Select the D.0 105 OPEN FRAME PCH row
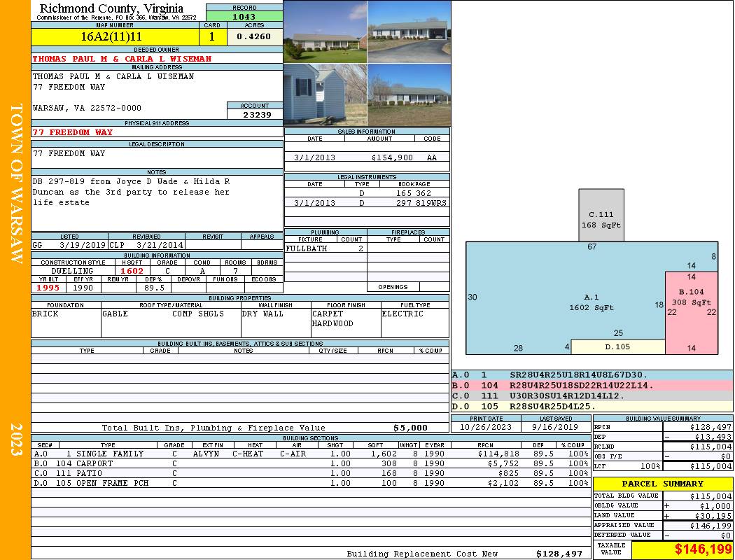 [311, 483]
